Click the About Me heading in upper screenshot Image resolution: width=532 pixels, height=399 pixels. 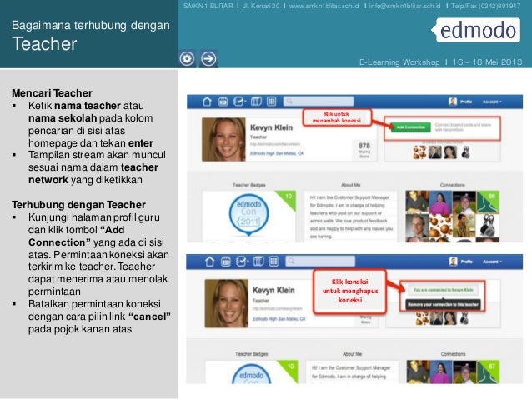click(x=351, y=185)
